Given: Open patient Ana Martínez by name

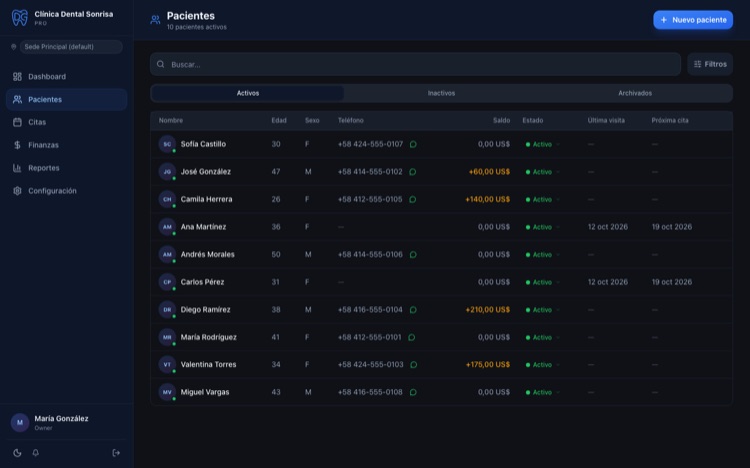Looking at the screenshot, I should [203, 227].
